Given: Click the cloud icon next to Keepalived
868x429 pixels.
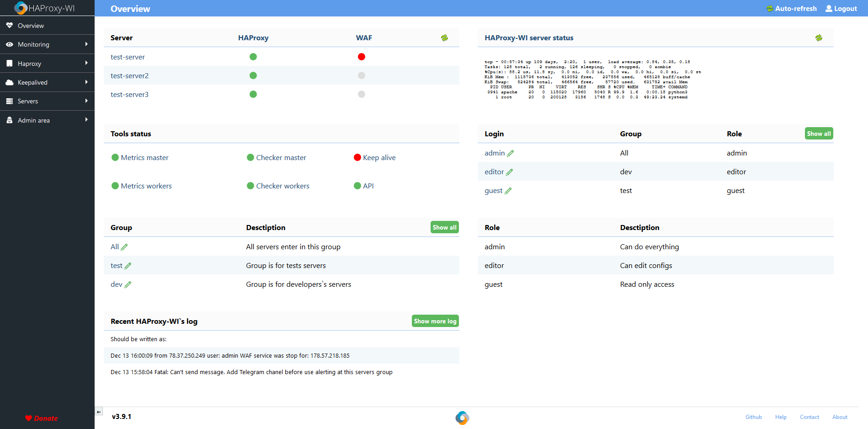Looking at the screenshot, I should [x=9, y=82].
